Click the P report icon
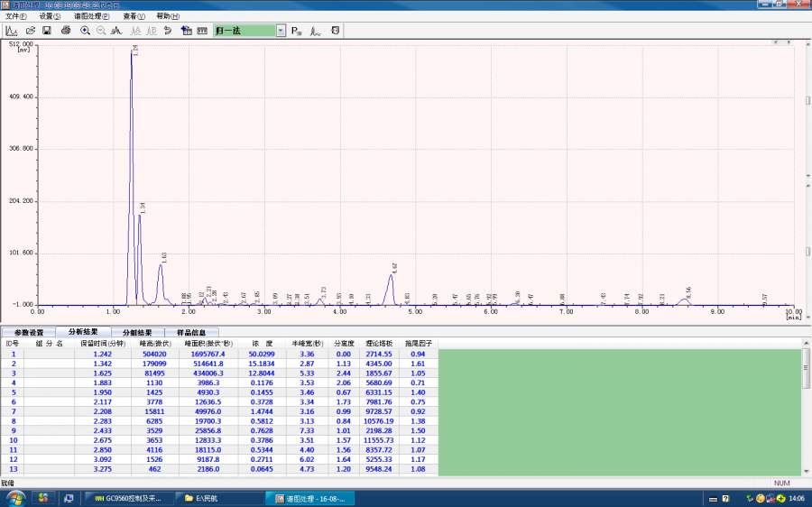Image resolution: width=812 pixels, height=507 pixels. pos(296,31)
